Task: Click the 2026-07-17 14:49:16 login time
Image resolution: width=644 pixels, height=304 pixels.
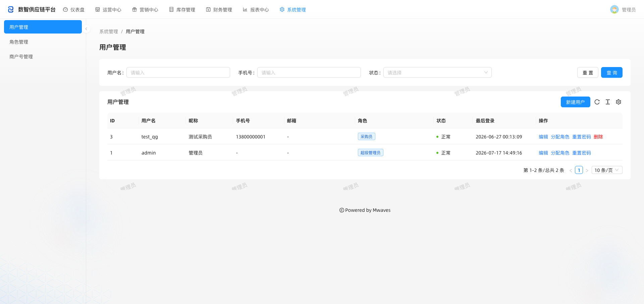Action: [499, 153]
